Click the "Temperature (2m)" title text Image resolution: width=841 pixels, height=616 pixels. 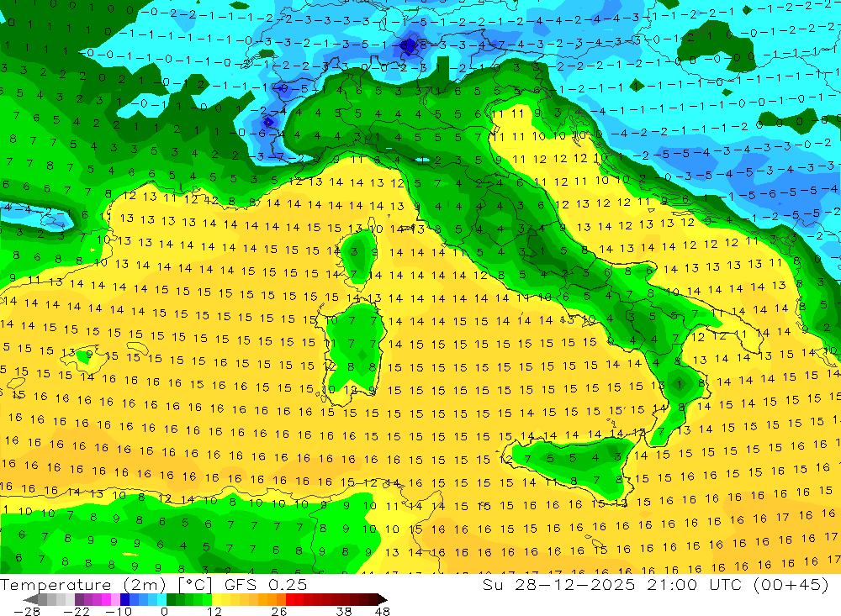83,585
